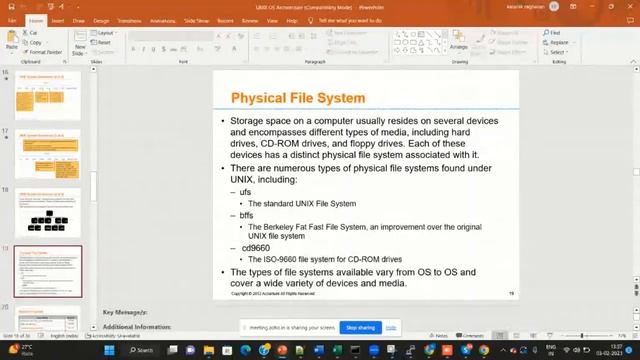The image size is (640, 360).
Task: Toggle text Shadow in Font group
Action: coord(164,49)
